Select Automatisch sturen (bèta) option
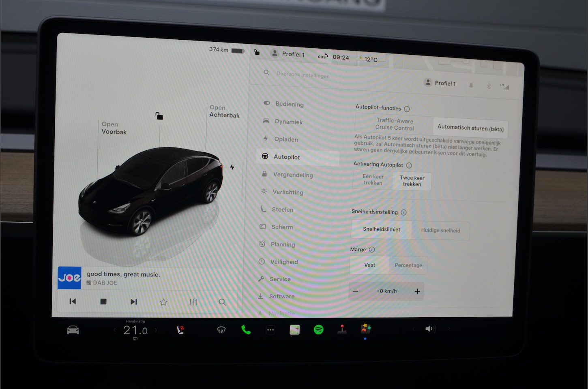 pos(470,128)
